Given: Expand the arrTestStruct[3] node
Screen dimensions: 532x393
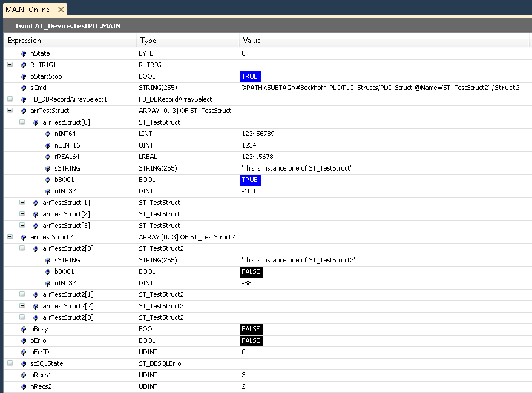Looking at the screenshot, I should (x=22, y=226).
